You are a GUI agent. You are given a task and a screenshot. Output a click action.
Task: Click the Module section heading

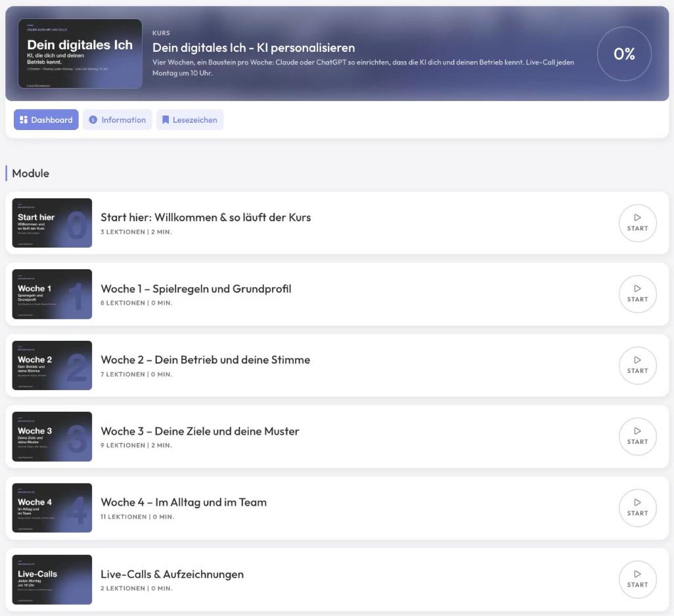coord(30,173)
